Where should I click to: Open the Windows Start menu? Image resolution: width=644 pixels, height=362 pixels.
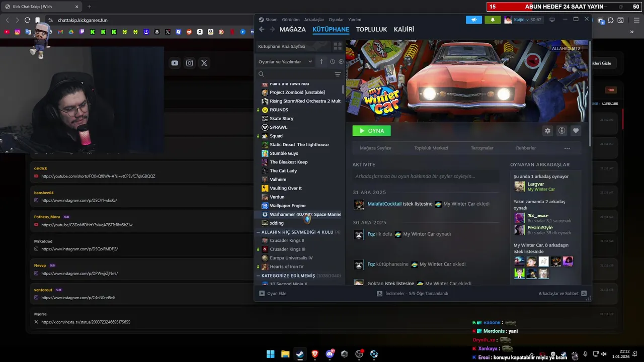(271, 354)
